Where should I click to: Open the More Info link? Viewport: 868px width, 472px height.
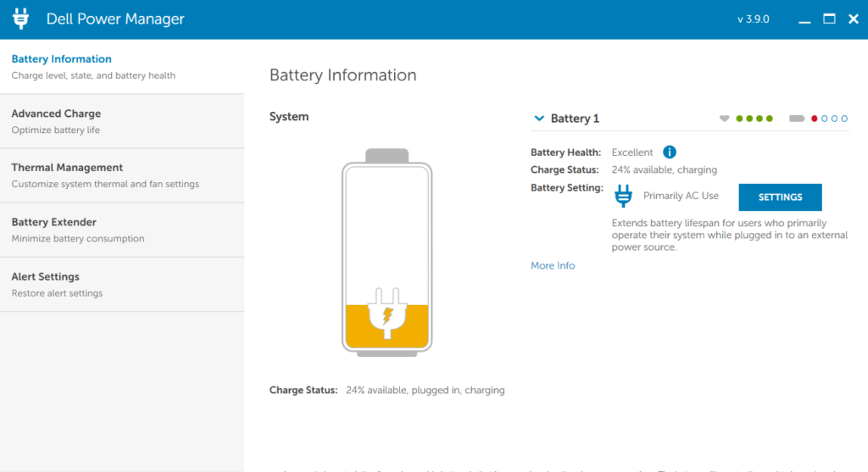553,266
